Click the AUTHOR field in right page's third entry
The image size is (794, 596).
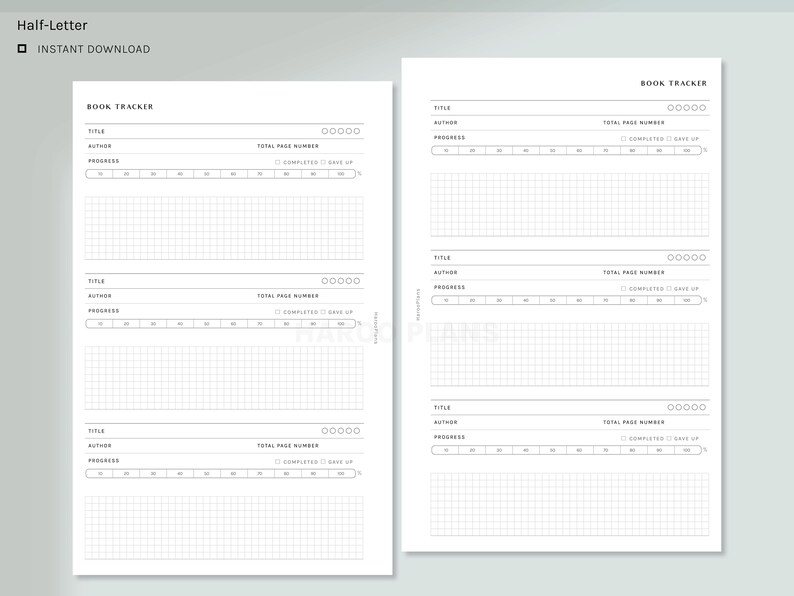pos(517,422)
